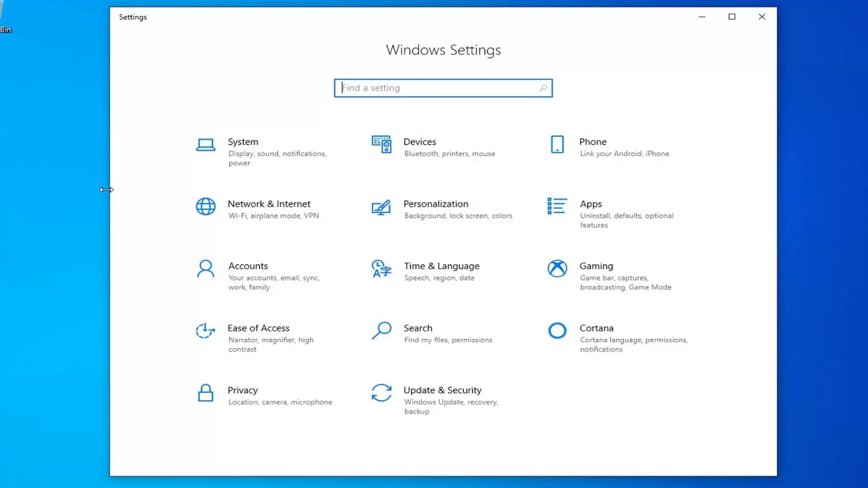Screen dimensions: 868x488
Task: Open the Network & Internet globe icon
Action: click(205, 207)
